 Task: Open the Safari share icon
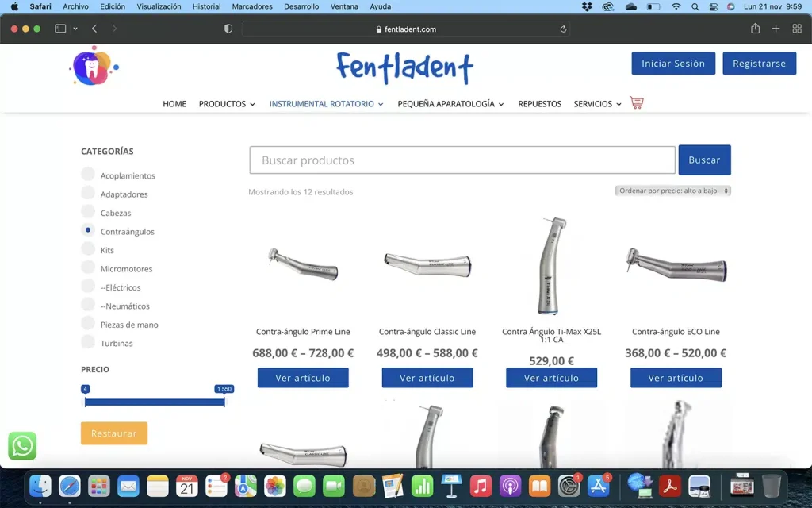755,28
